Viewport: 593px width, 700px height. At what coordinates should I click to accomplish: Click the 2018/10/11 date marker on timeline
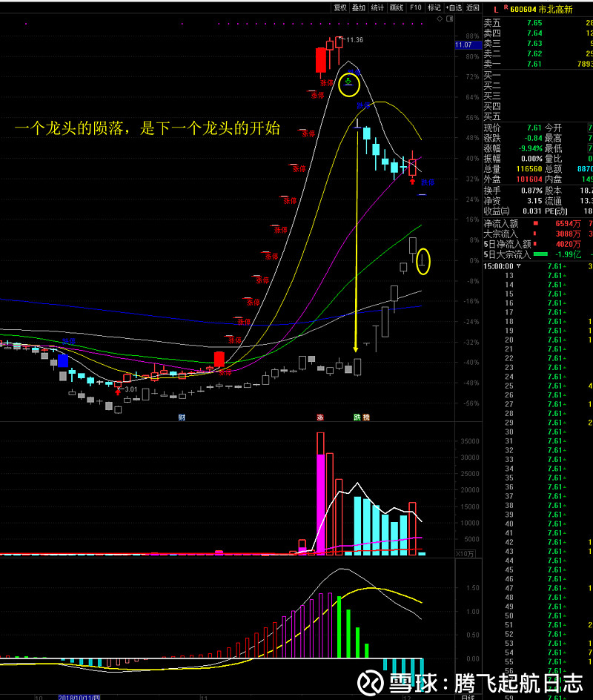click(79, 697)
